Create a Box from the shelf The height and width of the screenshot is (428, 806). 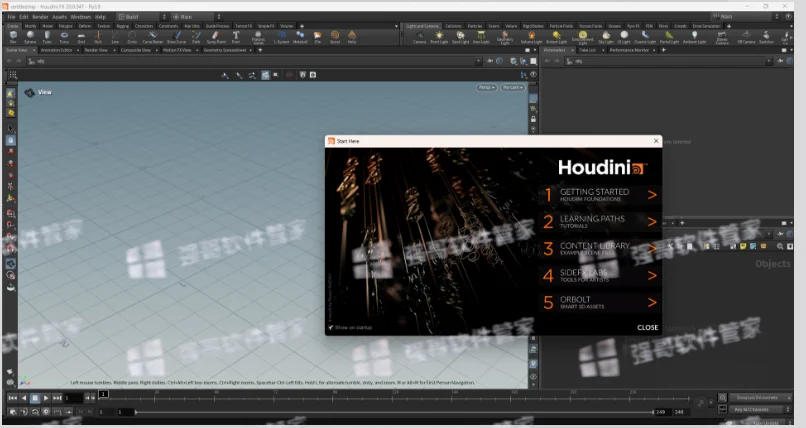(x=13, y=37)
